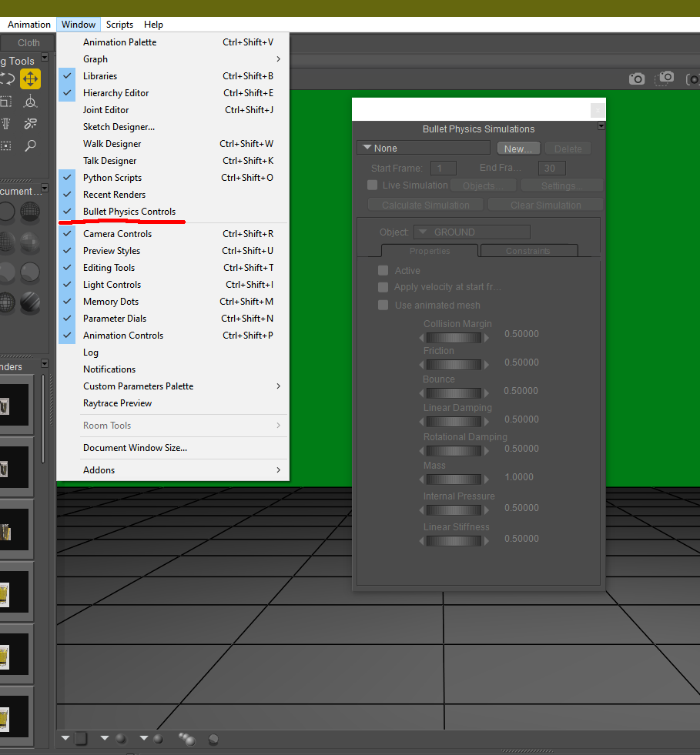Select the dotted-square Select Figure tool
This screenshot has height=755, width=700.
tap(6, 145)
